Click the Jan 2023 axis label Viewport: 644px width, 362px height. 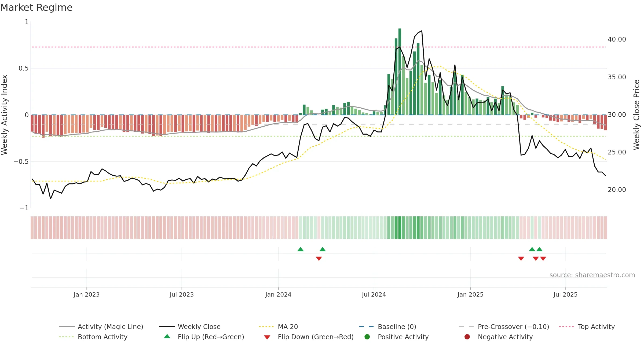[x=87, y=294]
